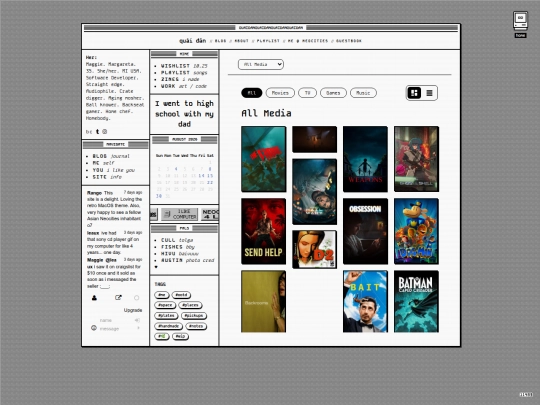Open the 'Dog Man' poster
This screenshot has height=405, width=540.
(416, 231)
